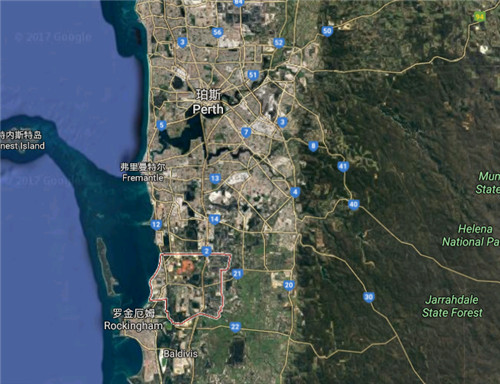Select the route 30 shield marker
Screen dimensions: 500x384
(x=368, y=297)
